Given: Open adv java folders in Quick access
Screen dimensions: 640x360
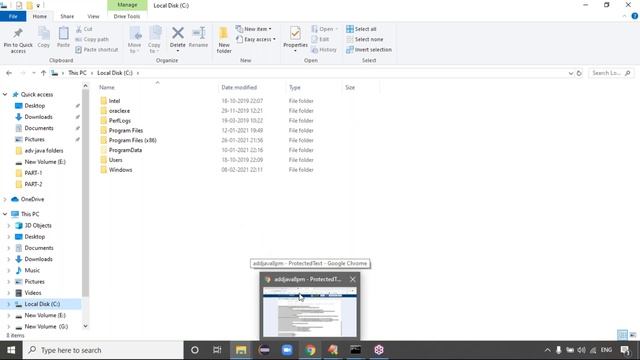Looking at the screenshot, I should click(x=44, y=150).
